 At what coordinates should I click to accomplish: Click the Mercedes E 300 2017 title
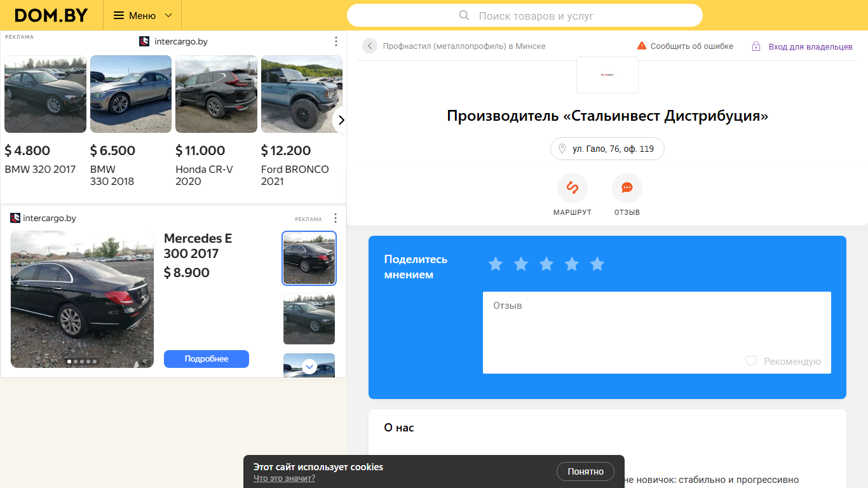pyautogui.click(x=198, y=246)
